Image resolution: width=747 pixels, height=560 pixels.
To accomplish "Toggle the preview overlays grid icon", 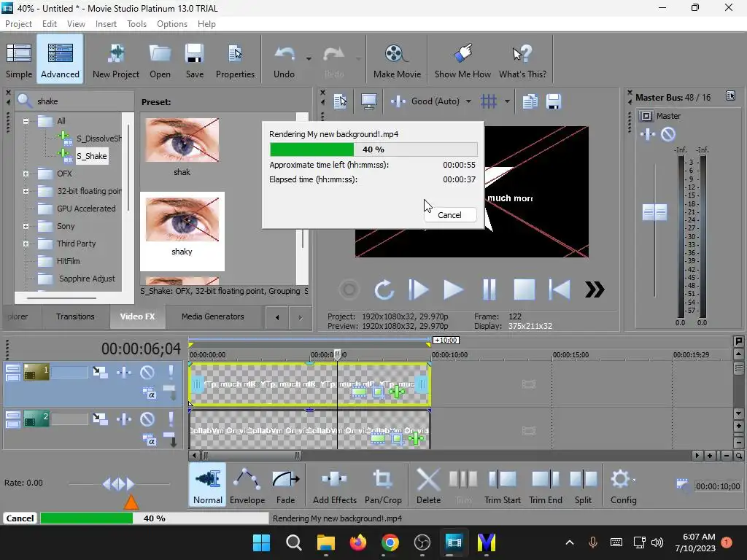I will coord(489,101).
